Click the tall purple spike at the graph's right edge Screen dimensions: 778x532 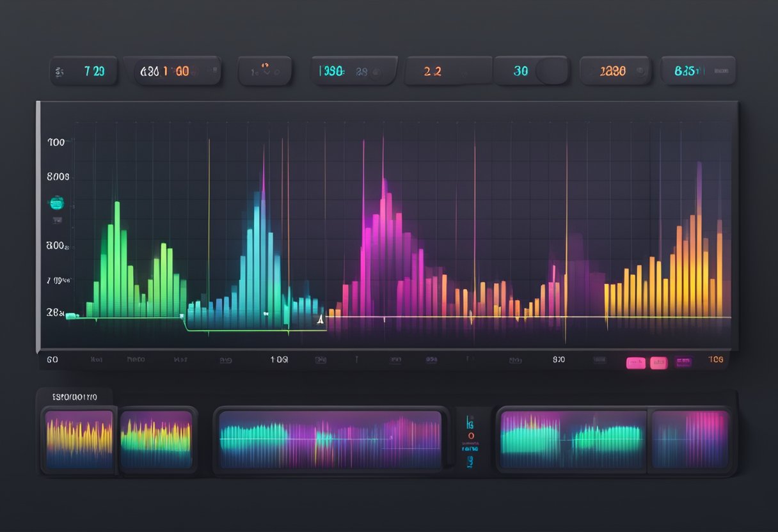(699, 240)
